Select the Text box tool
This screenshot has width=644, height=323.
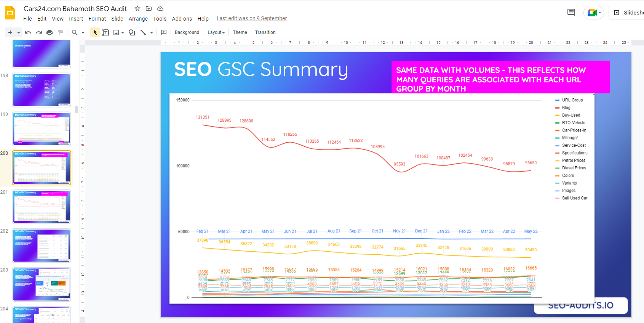coord(106,32)
